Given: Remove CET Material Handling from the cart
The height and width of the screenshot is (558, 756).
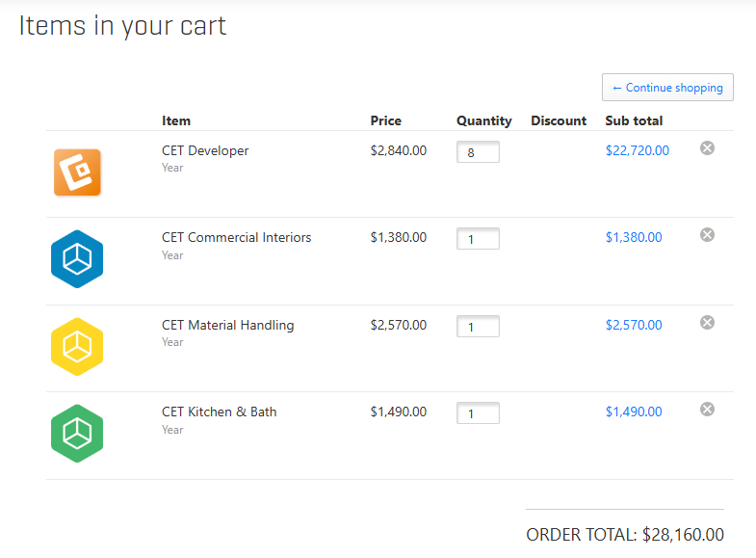Looking at the screenshot, I should click(707, 323).
